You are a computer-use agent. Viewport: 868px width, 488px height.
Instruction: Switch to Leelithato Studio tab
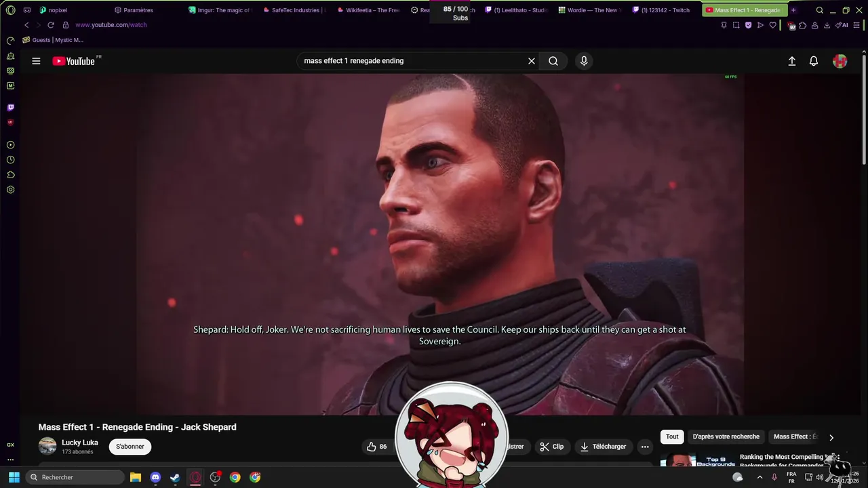(x=517, y=10)
